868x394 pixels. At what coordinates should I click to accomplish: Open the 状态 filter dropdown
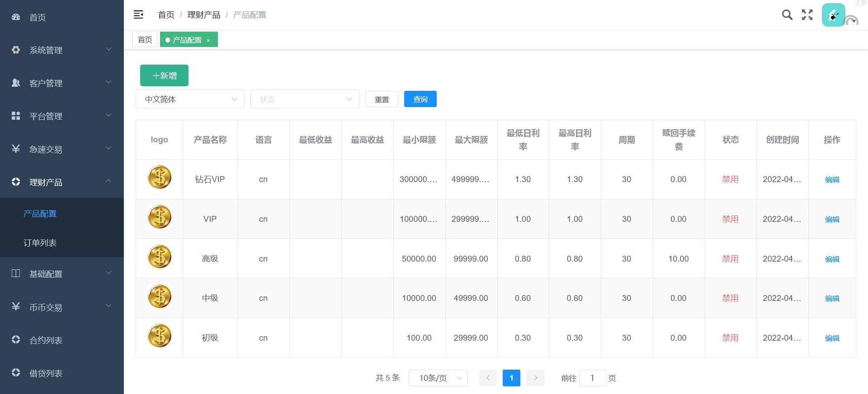click(305, 99)
